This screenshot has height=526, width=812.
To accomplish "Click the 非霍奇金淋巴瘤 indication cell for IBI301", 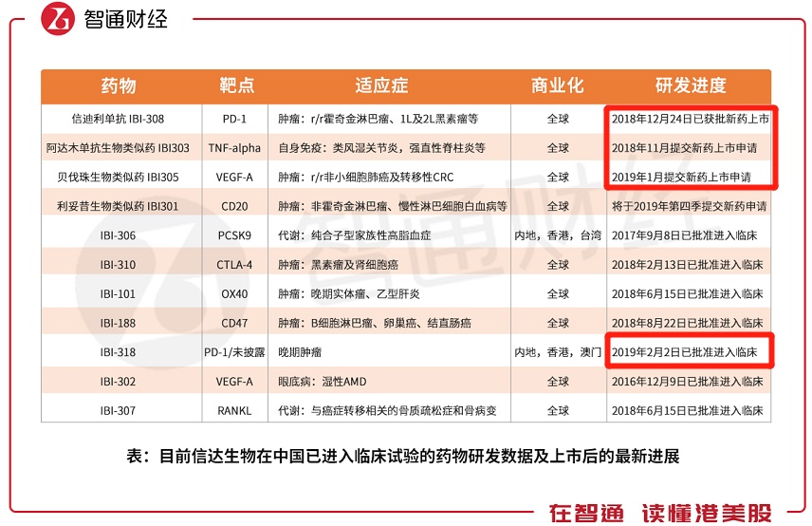I will 393,206.
